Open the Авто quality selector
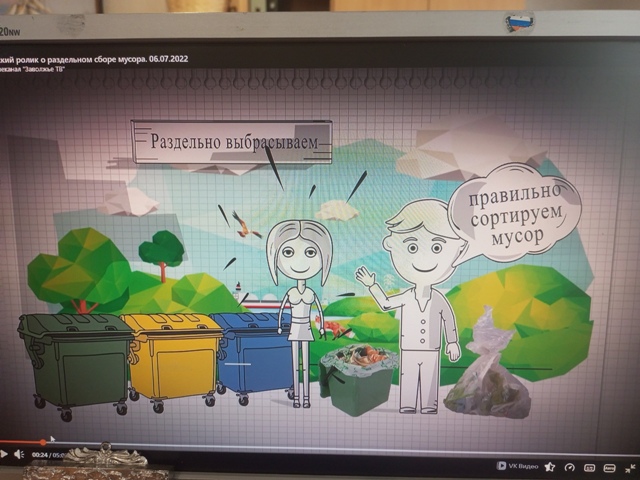The width and height of the screenshot is (640, 480). (608, 467)
